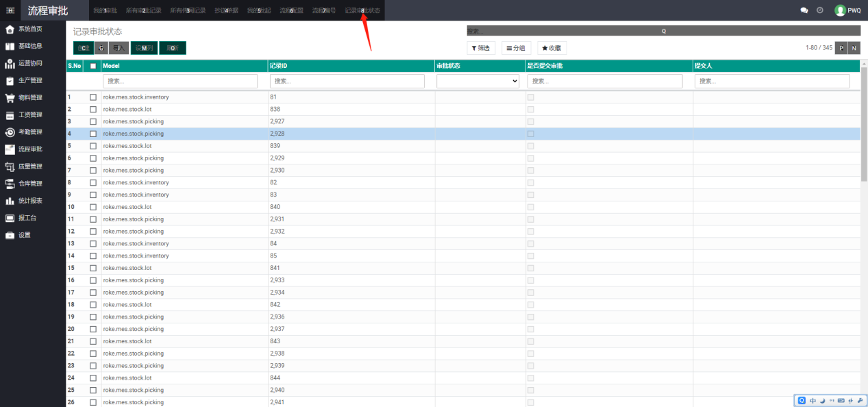
Task: Open 物料管理 shopping cart icon
Action: (x=10, y=98)
